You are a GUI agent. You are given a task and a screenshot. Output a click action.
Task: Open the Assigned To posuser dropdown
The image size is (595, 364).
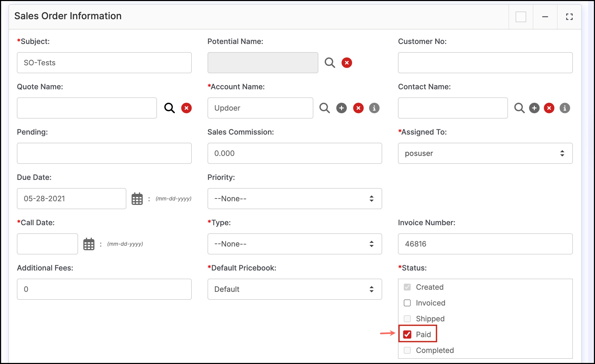[x=485, y=153]
